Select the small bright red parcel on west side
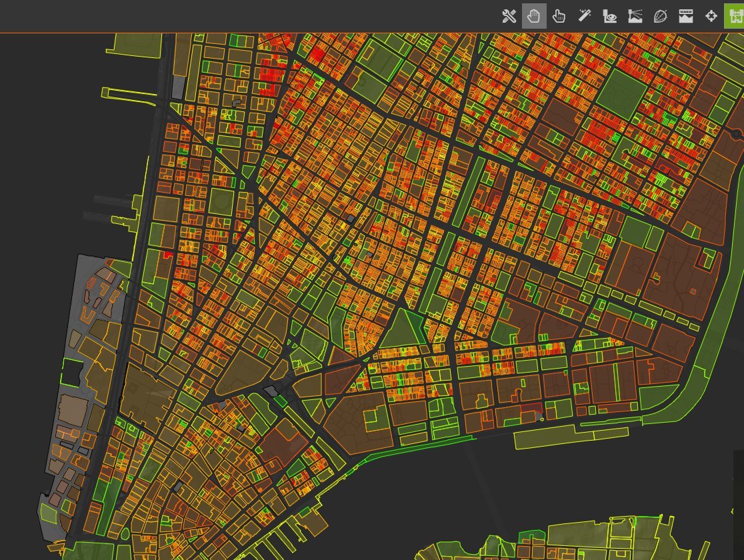 tap(167, 255)
